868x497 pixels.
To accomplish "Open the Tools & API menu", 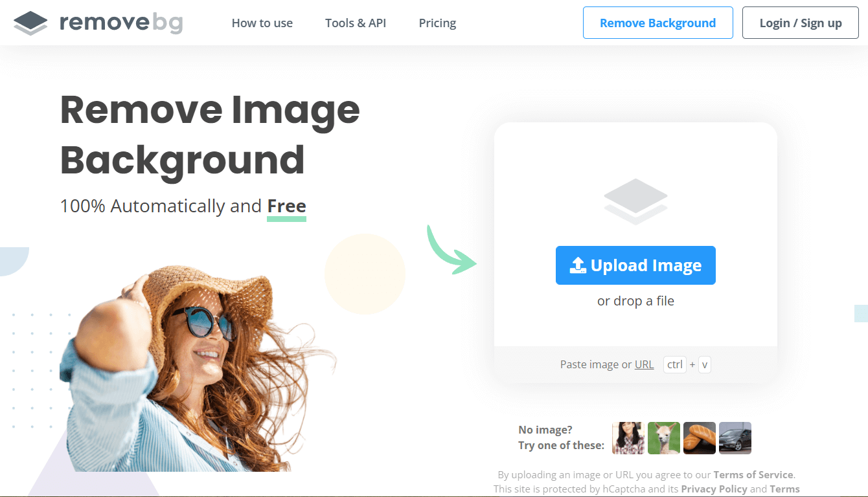I will point(356,23).
